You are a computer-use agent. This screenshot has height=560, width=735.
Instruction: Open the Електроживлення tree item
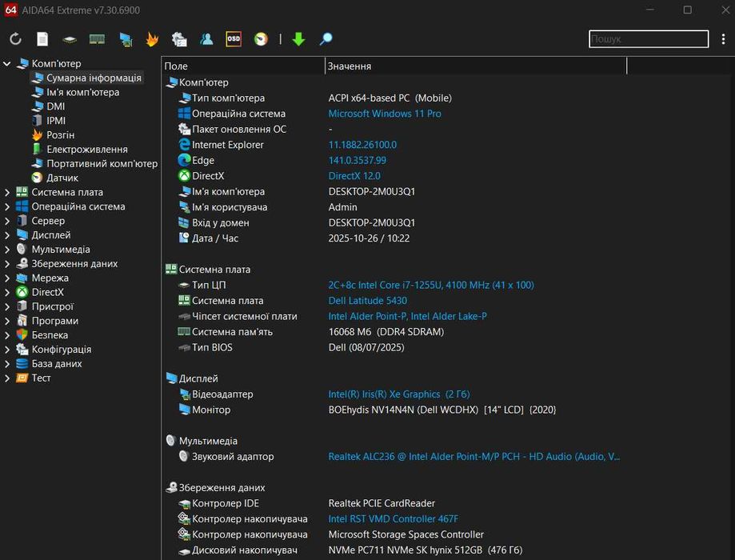86,149
